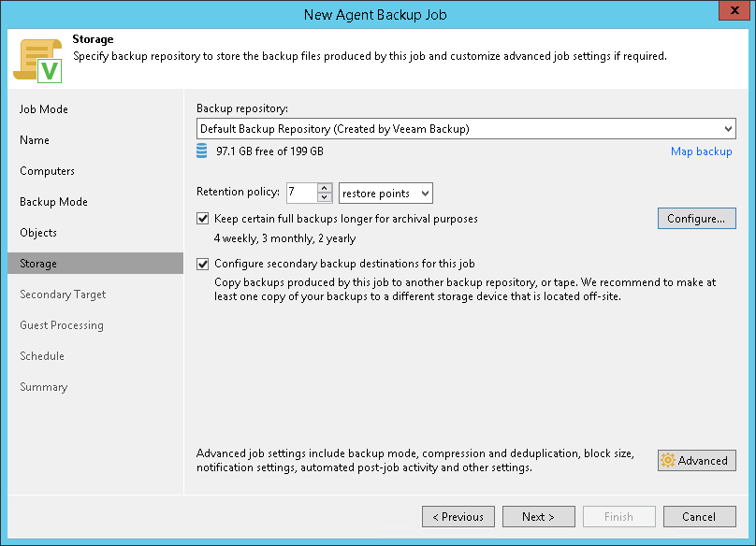Close the New Agent Backup Job dialog
The height and width of the screenshot is (546, 756).
pyautogui.click(x=731, y=14)
